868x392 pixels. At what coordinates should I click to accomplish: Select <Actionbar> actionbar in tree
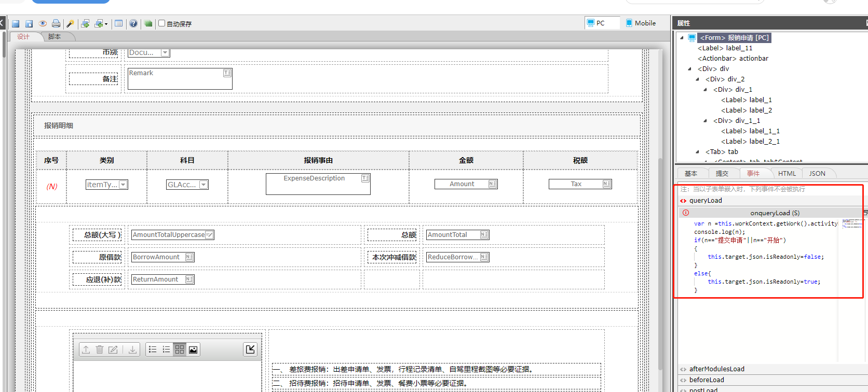[x=733, y=59]
